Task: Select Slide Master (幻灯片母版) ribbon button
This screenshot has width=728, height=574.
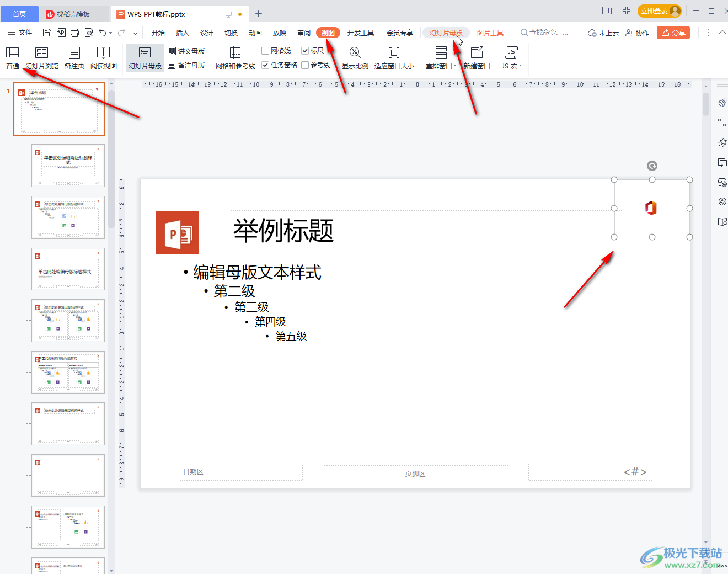Action: coord(145,58)
